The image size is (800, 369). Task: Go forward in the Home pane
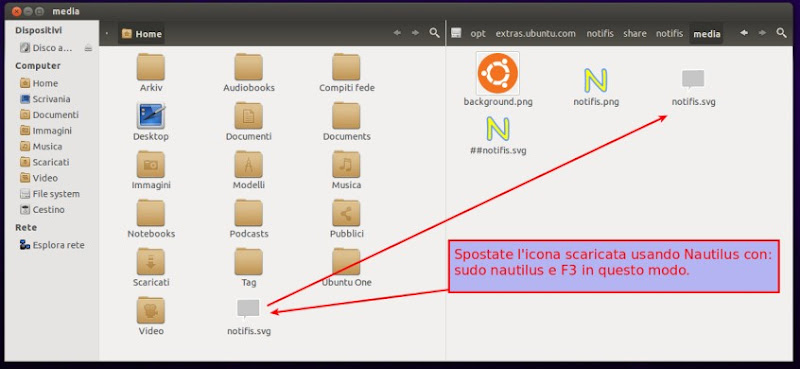click(x=415, y=33)
